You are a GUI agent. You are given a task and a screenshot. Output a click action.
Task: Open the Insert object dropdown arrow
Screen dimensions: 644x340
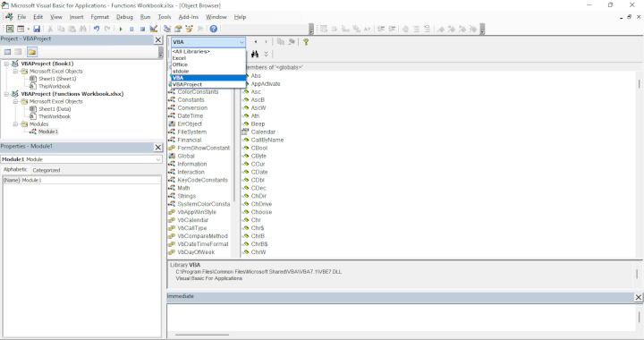pyautogui.click(x=28, y=29)
